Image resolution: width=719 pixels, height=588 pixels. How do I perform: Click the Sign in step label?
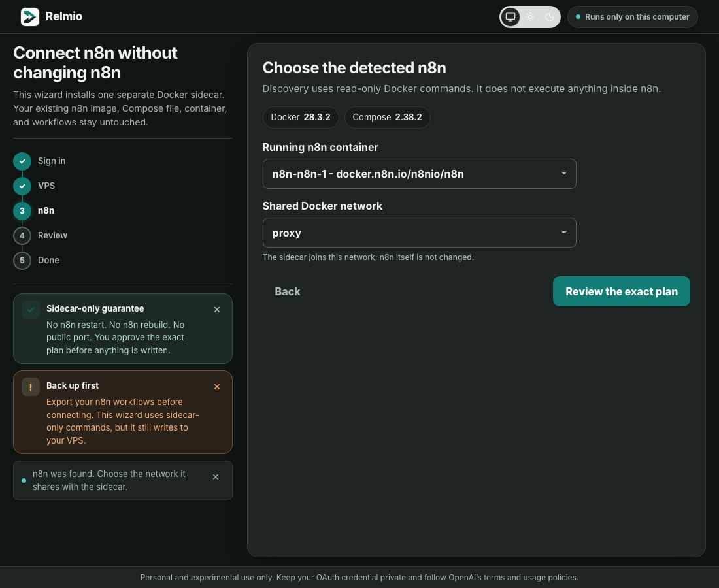coord(52,161)
